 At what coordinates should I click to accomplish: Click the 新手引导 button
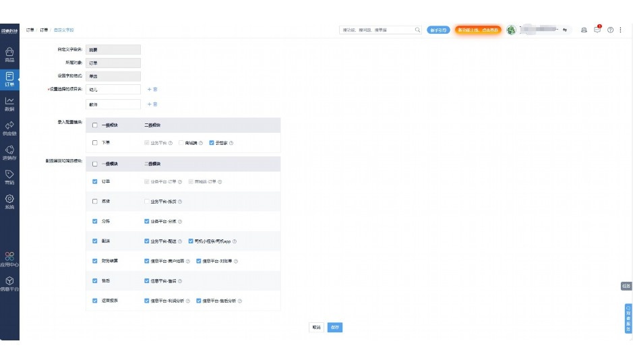[438, 30]
